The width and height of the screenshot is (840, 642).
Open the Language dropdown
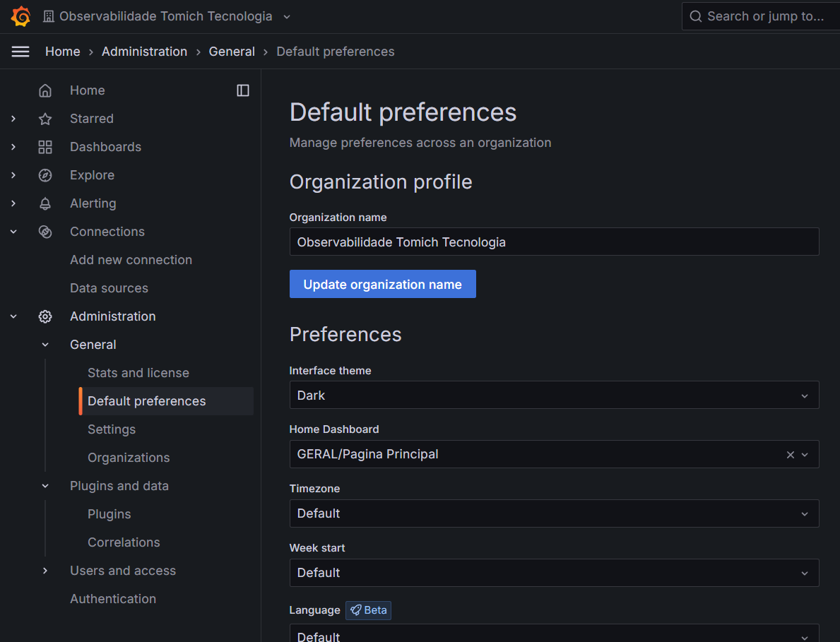pos(554,634)
